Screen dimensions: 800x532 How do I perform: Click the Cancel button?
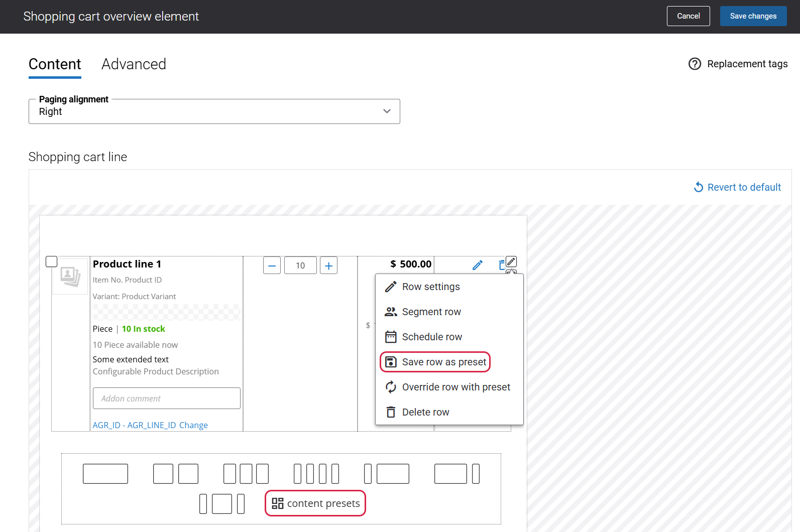(688, 16)
